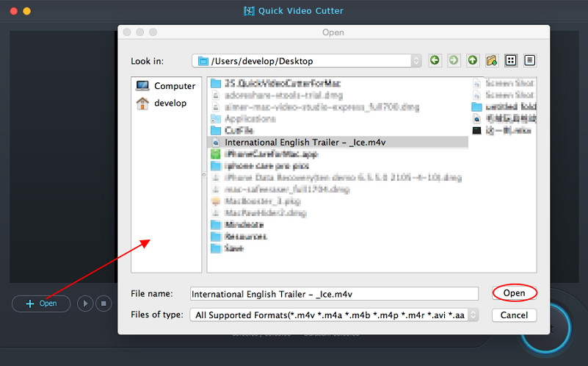Click the Computer monitor icon in sidebar
Image resolution: width=588 pixels, height=366 pixels.
(142, 86)
